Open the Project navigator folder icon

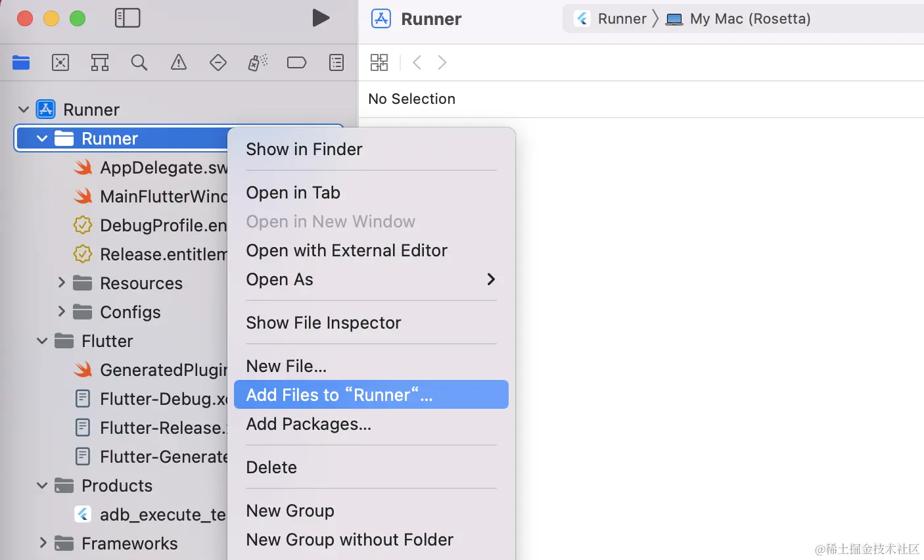(21, 62)
